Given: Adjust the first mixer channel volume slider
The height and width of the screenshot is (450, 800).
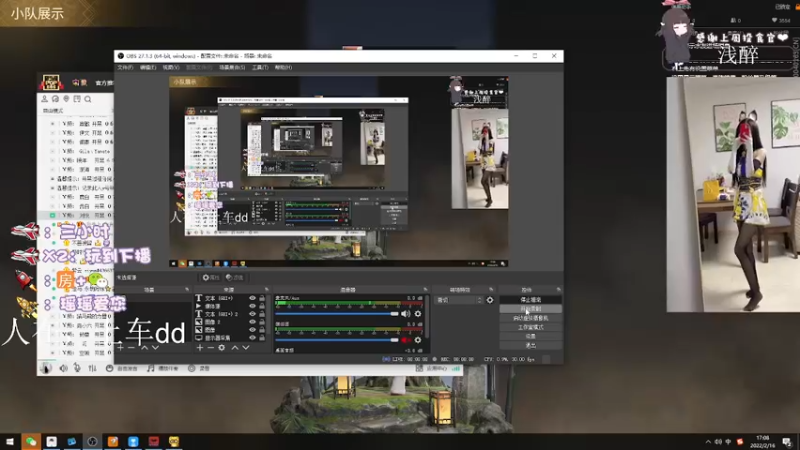Looking at the screenshot, I should pyautogui.click(x=337, y=314).
